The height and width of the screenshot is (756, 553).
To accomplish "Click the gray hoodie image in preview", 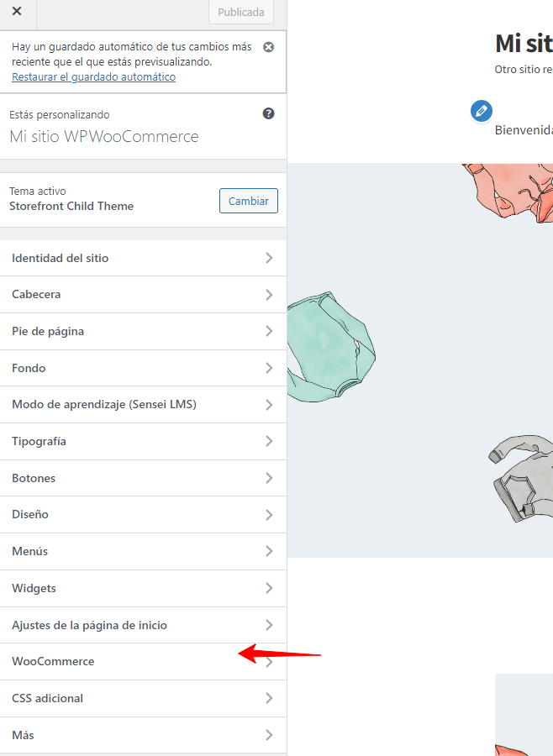I will [x=522, y=479].
